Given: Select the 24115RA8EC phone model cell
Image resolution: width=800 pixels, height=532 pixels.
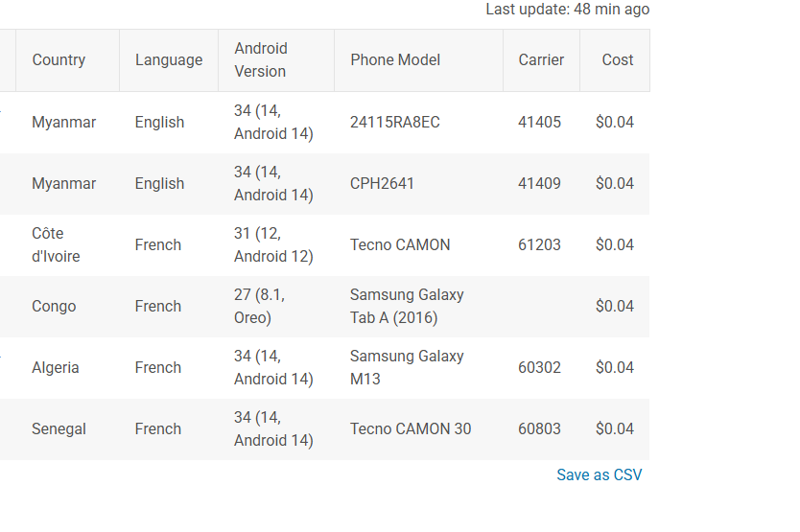Looking at the screenshot, I should point(394,122).
